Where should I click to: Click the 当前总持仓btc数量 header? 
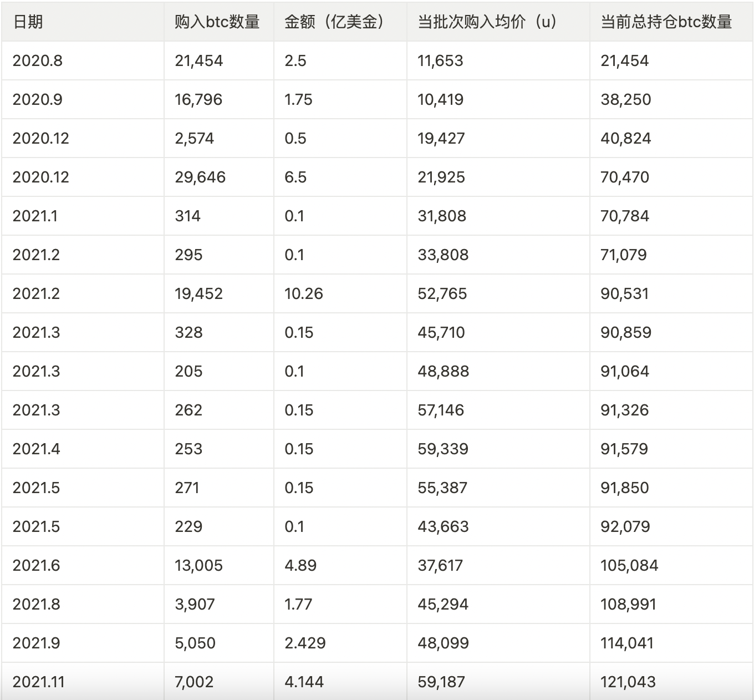[x=666, y=22]
